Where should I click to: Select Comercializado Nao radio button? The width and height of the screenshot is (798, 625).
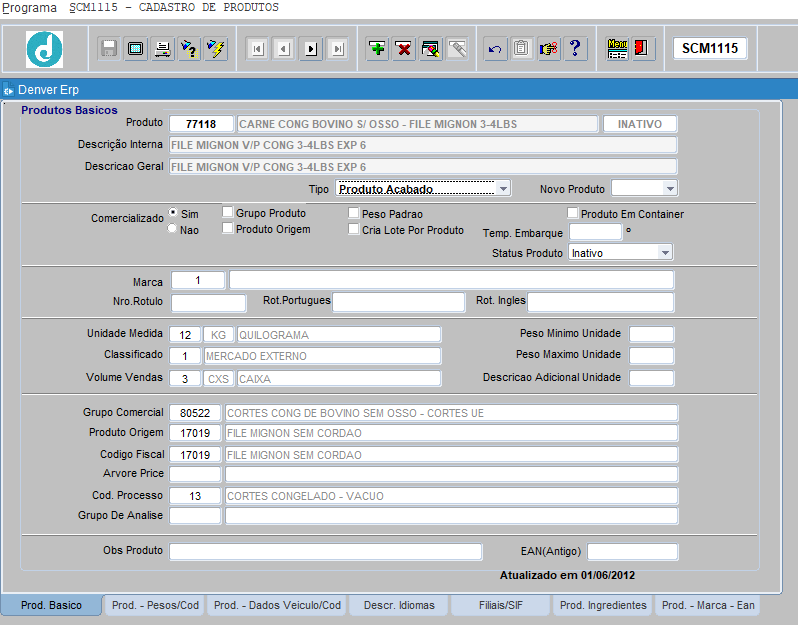pos(173,229)
